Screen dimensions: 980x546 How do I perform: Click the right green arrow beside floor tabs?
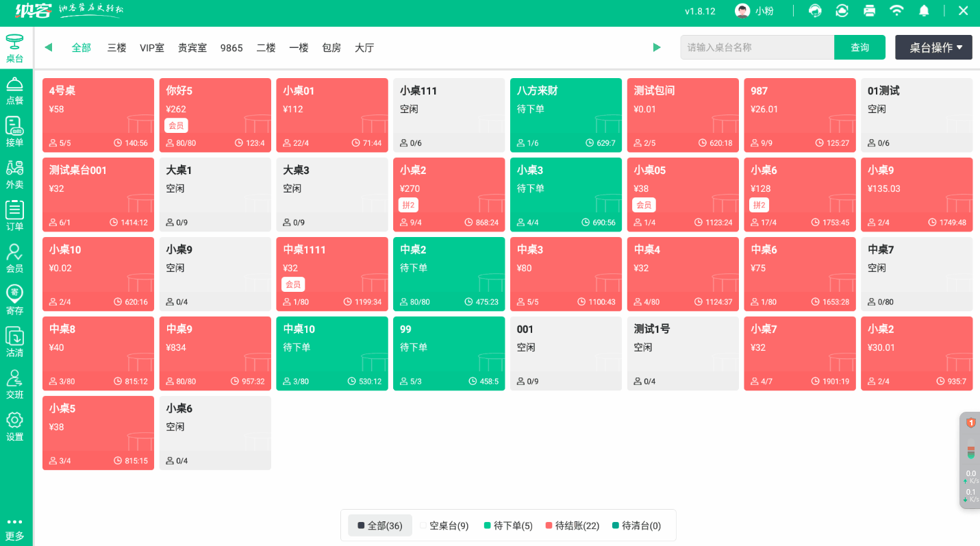657,47
